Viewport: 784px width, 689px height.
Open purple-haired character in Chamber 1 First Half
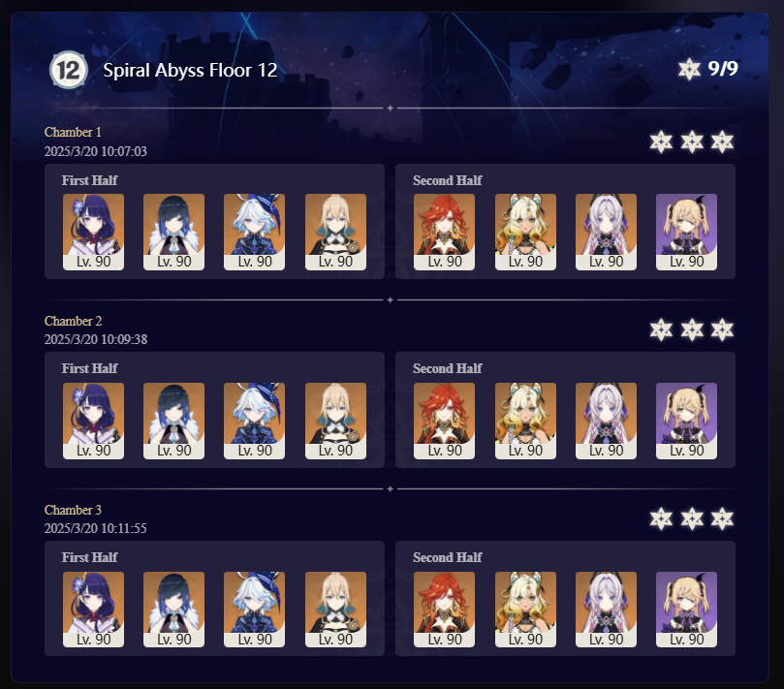coord(93,232)
